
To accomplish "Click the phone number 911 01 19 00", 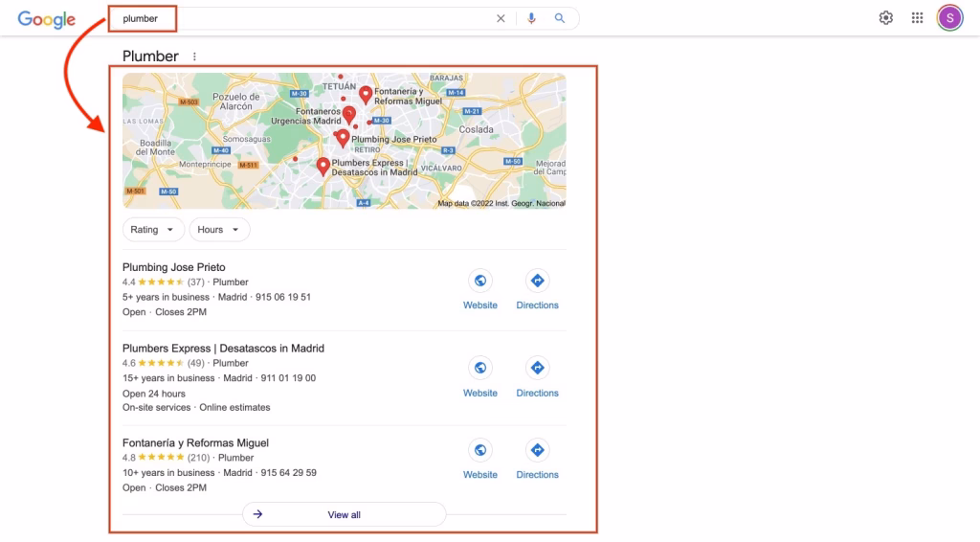I will (x=288, y=378).
